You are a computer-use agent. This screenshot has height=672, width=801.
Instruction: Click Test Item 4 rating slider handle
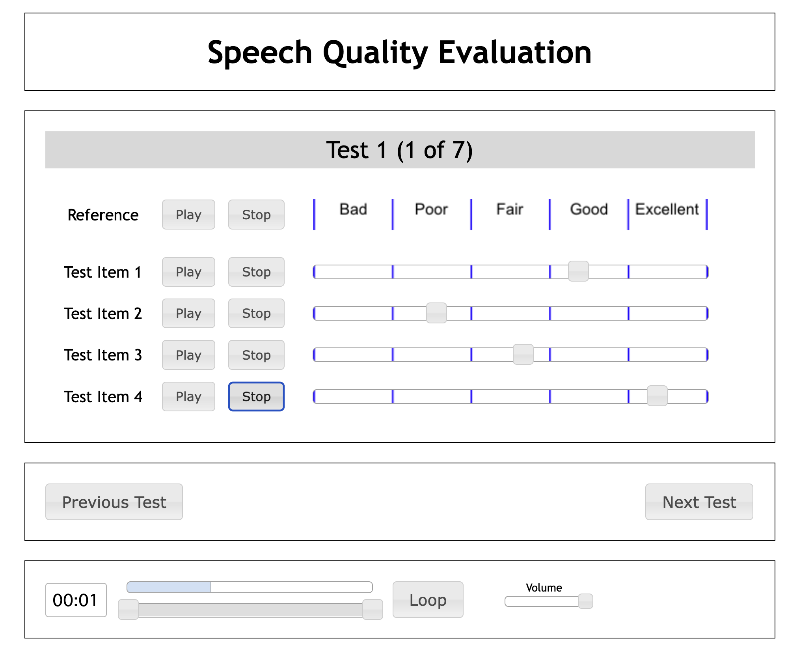[657, 396]
